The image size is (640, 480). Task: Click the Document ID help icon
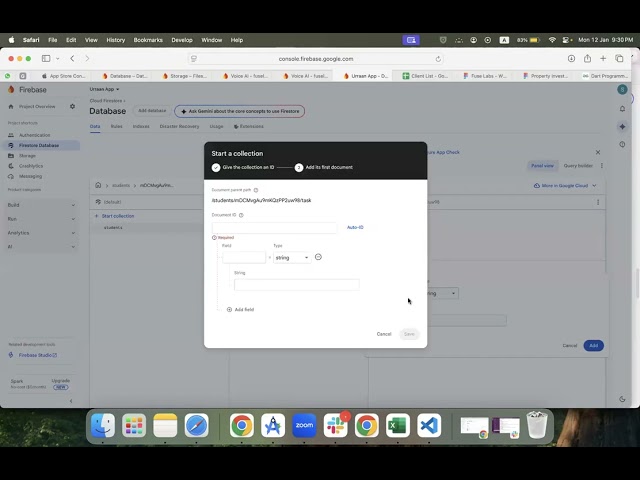pyautogui.click(x=241, y=215)
